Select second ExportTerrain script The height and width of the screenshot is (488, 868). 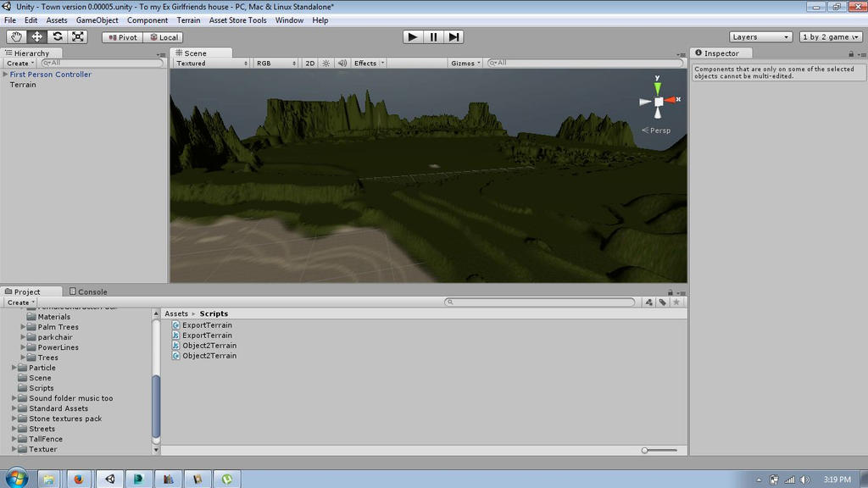[203, 335]
